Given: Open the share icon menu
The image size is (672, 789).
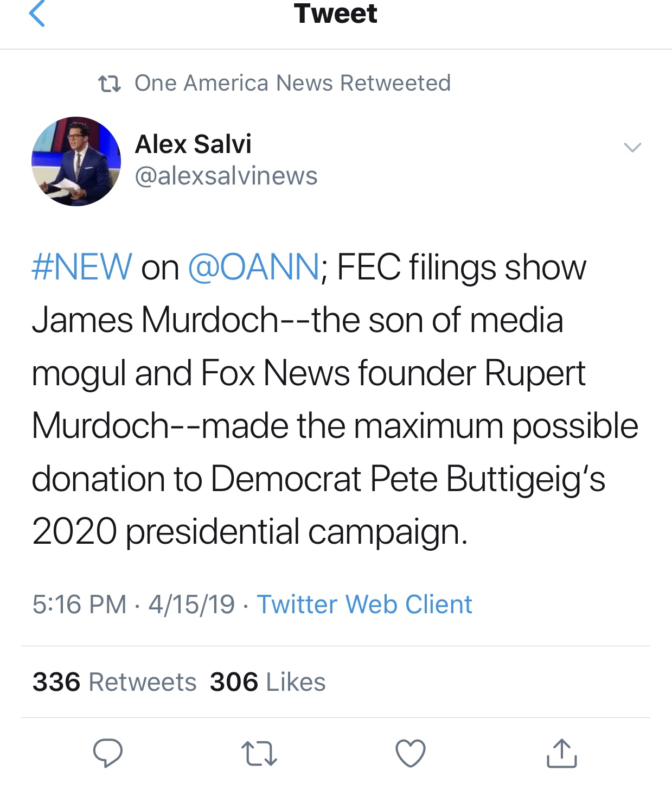Looking at the screenshot, I should click(x=561, y=753).
